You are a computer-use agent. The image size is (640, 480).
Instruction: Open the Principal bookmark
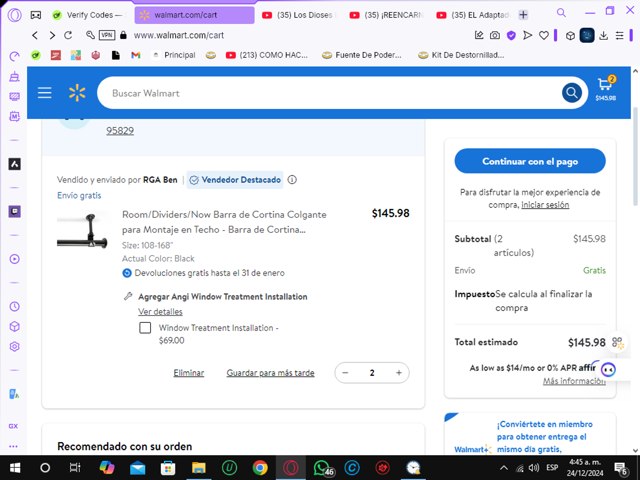tap(174, 55)
